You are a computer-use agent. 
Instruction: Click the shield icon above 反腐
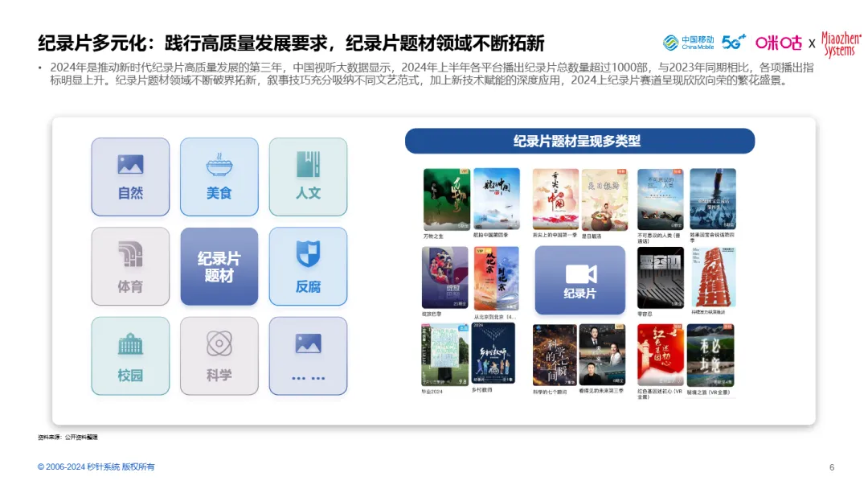pos(308,253)
